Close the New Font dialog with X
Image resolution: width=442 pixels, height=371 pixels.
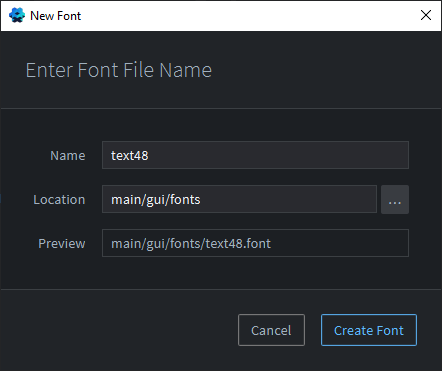(x=426, y=15)
